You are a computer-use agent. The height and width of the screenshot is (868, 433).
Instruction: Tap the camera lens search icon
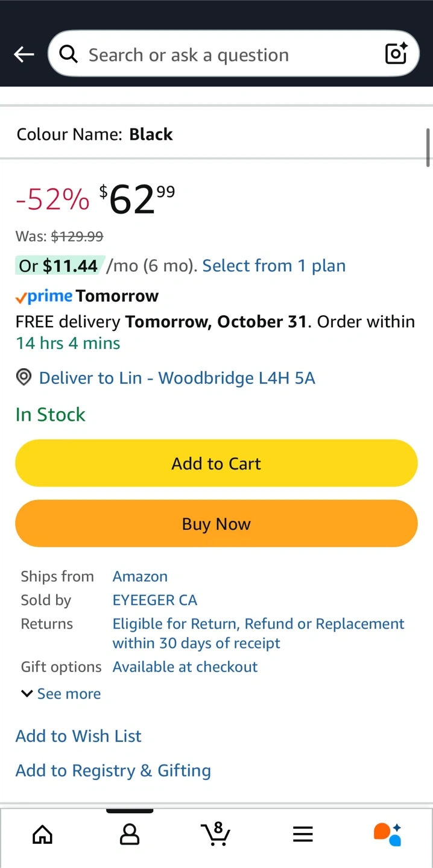pyautogui.click(x=396, y=54)
